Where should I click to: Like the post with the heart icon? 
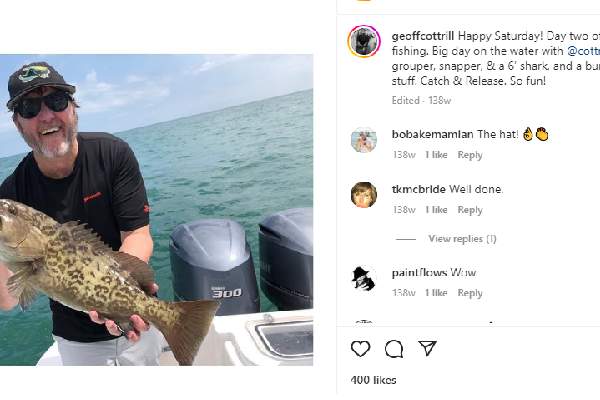[361, 349]
